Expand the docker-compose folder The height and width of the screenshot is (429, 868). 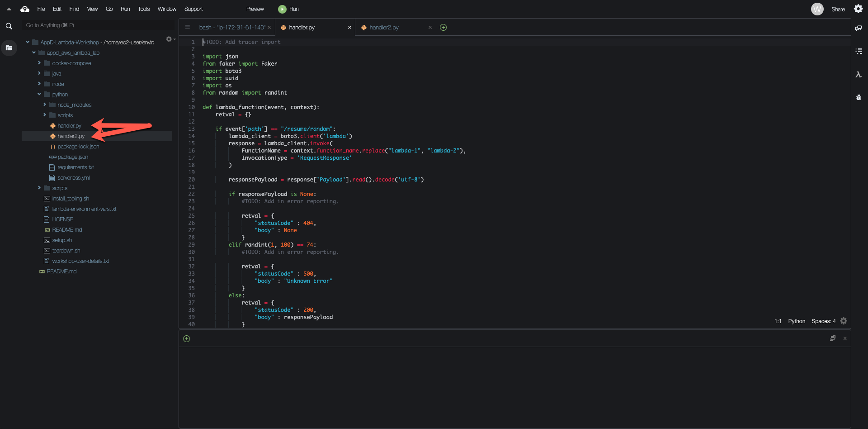(39, 63)
